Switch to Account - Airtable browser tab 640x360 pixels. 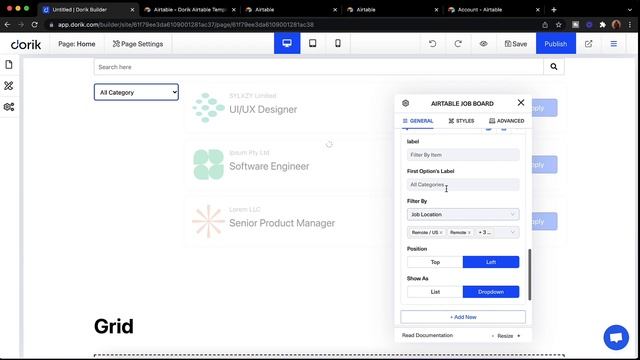493,9
